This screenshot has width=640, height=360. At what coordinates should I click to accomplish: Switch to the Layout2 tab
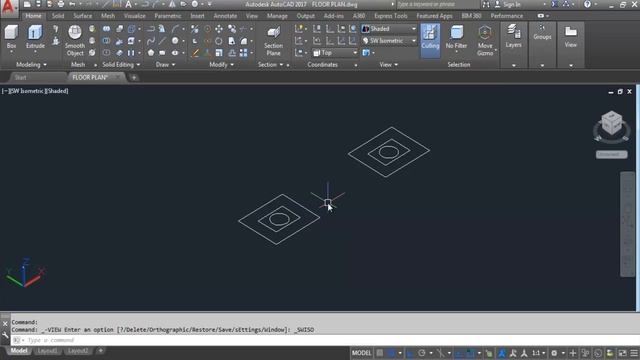tap(78, 351)
